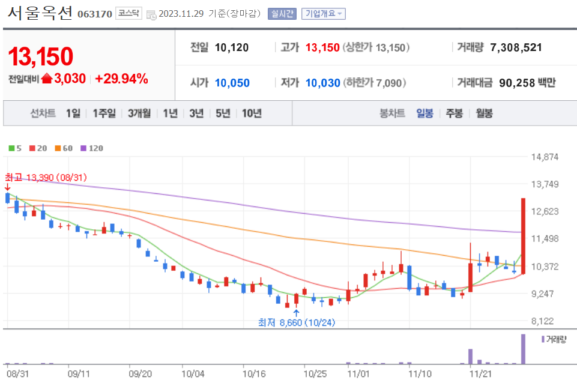Screen dimensions: 577x392
Task: Select the 1년 line chart tab
Action: 170,113
